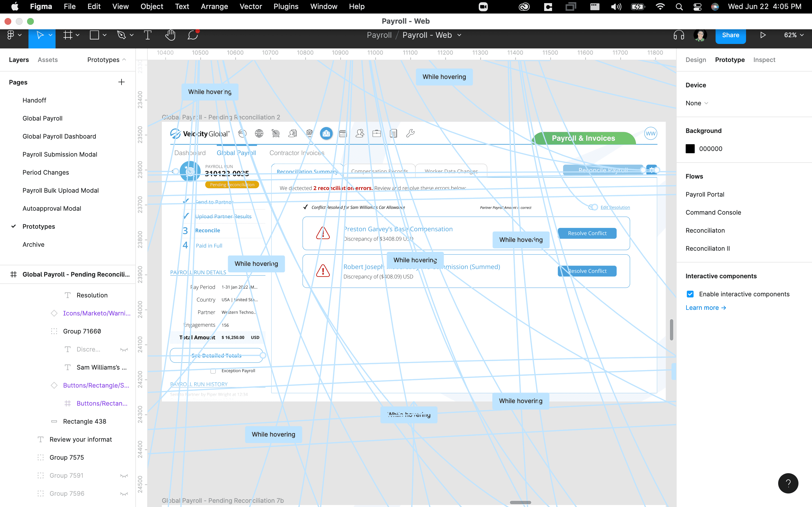Select the Hand tool
The height and width of the screenshot is (507, 812).
point(170,35)
